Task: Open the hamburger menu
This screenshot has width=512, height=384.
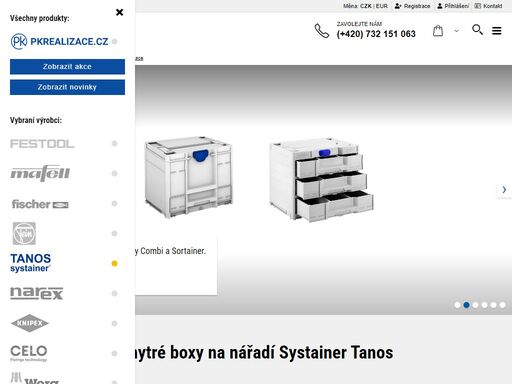Action: (497, 31)
